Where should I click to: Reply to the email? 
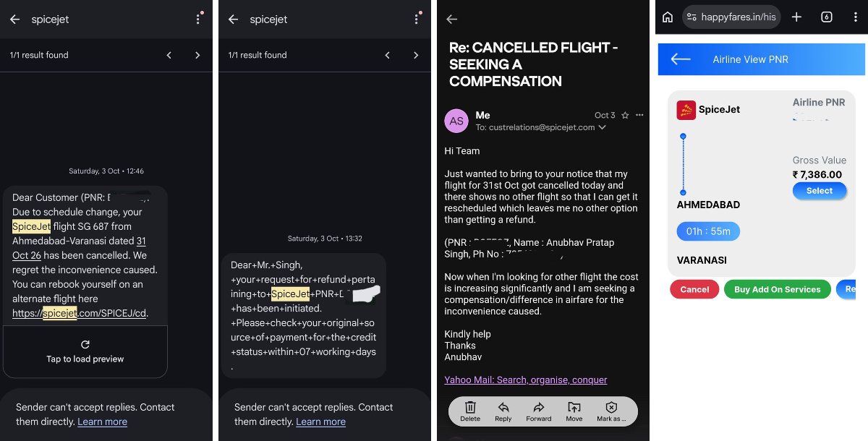pyautogui.click(x=503, y=411)
